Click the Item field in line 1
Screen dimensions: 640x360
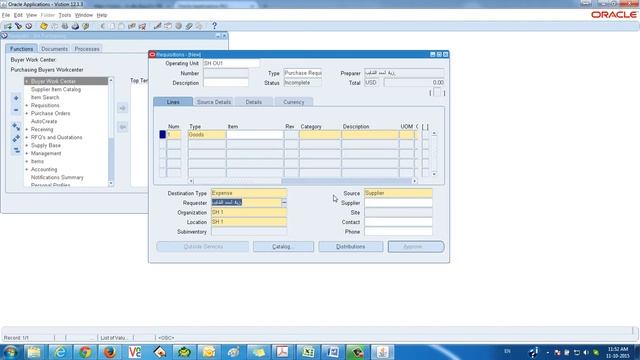point(255,135)
